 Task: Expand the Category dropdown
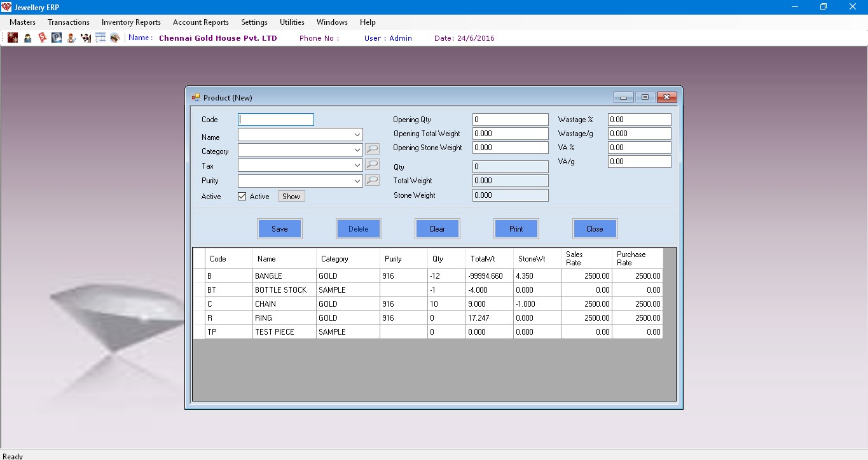[x=357, y=150]
